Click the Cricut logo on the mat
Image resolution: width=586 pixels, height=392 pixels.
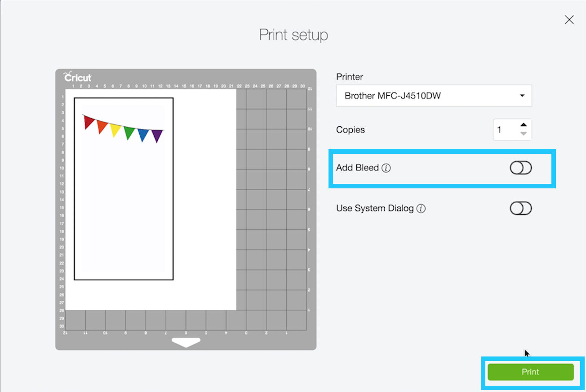78,77
